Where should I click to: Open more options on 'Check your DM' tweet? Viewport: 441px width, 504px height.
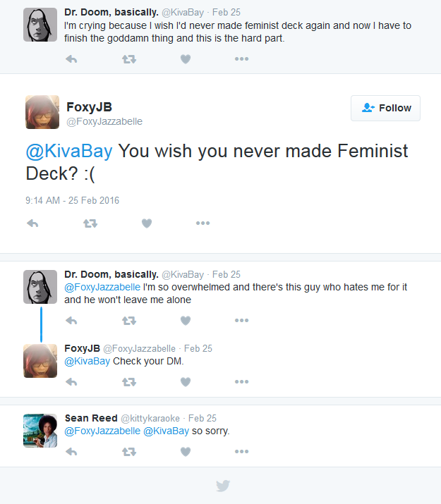point(241,382)
